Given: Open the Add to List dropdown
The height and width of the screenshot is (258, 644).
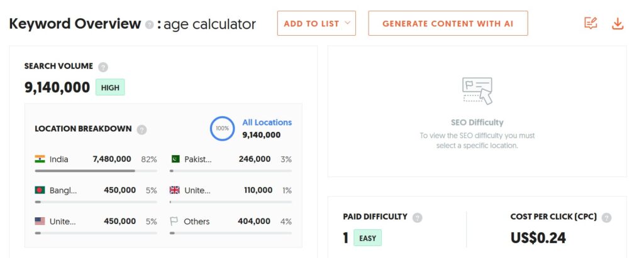Looking at the screenshot, I should [316, 23].
